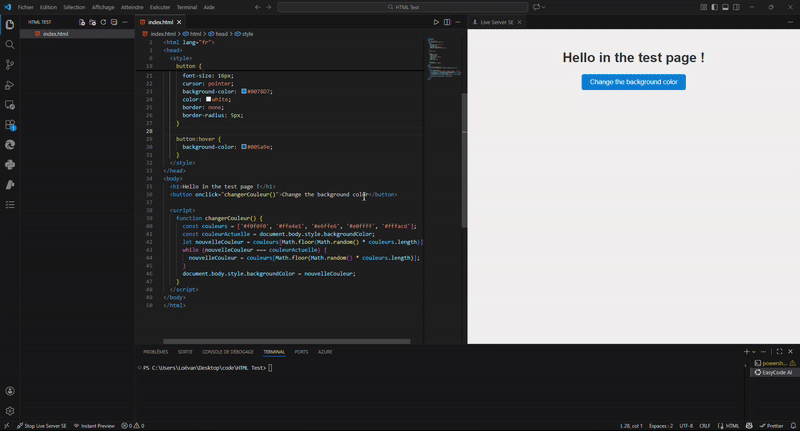The width and height of the screenshot is (800, 431).
Task: Switch to the AZURE panel tab
Action: coord(325,352)
